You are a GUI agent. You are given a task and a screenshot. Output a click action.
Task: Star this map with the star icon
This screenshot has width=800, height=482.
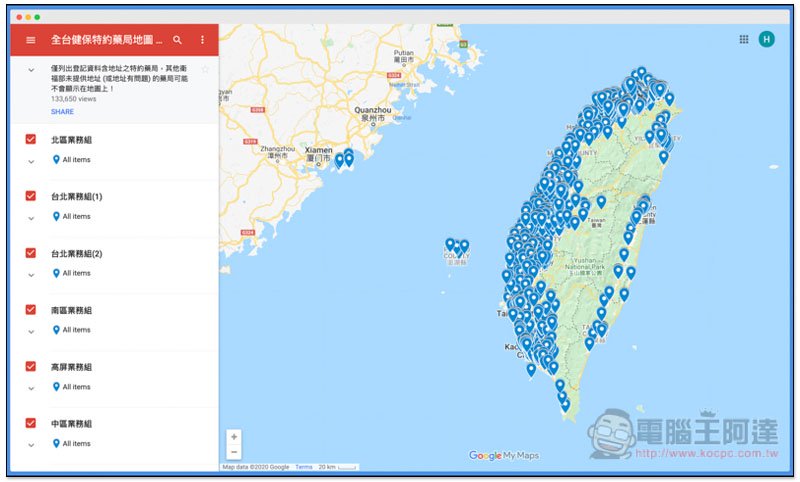tap(205, 70)
